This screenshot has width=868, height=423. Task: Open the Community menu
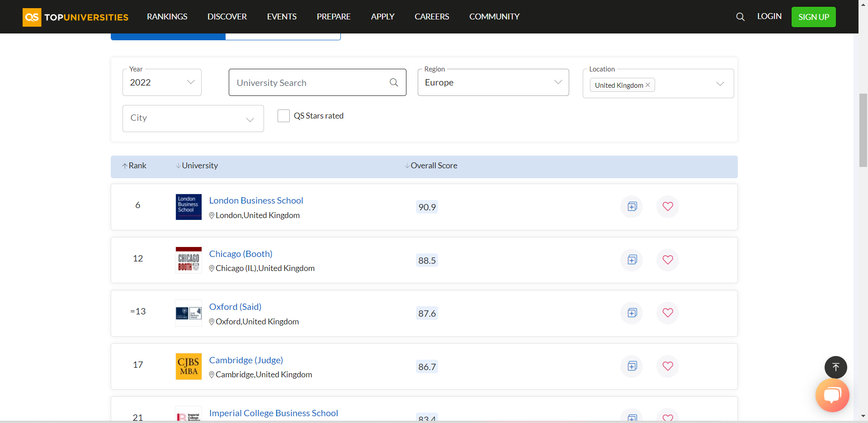click(x=495, y=17)
